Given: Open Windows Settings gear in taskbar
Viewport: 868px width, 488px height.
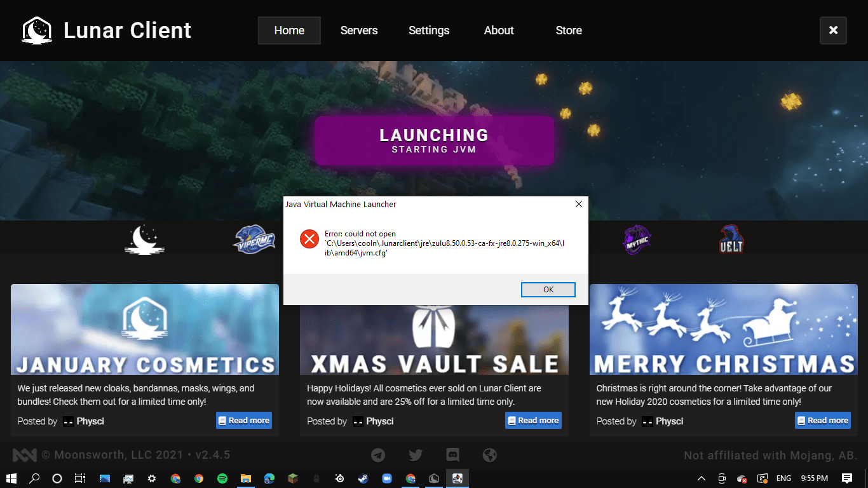Looking at the screenshot, I should click(x=152, y=478).
